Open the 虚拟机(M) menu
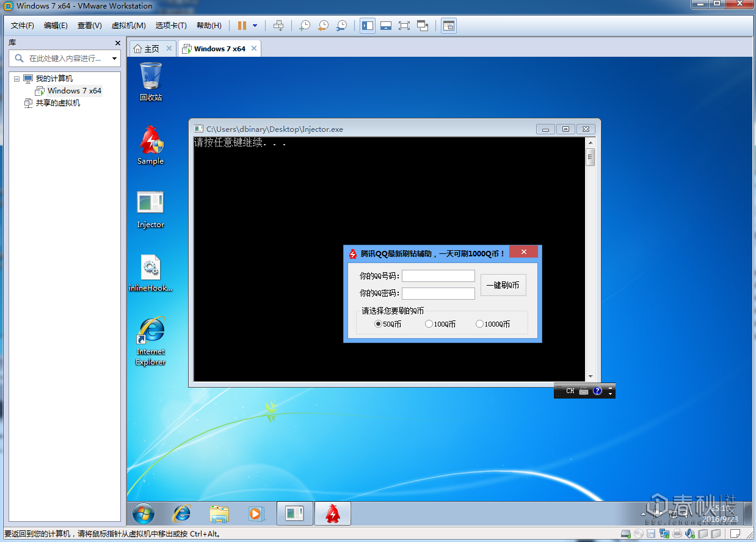This screenshot has height=542, width=756. (x=128, y=26)
